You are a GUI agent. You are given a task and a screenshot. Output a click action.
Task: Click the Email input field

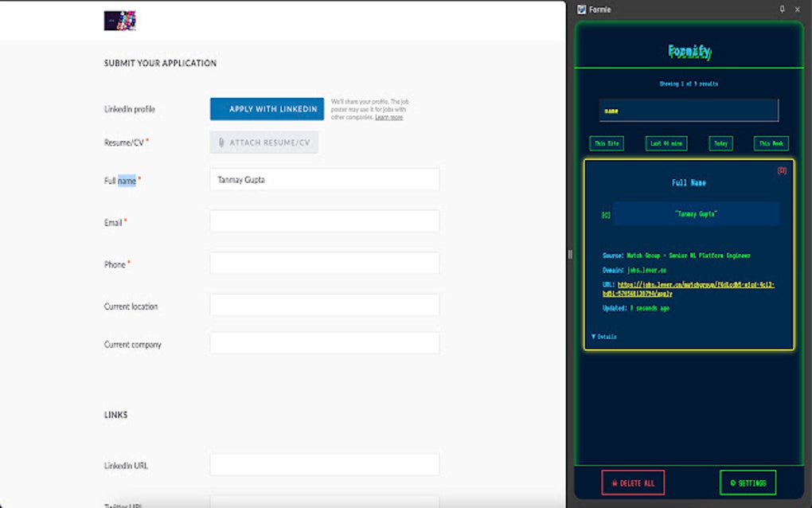point(325,221)
